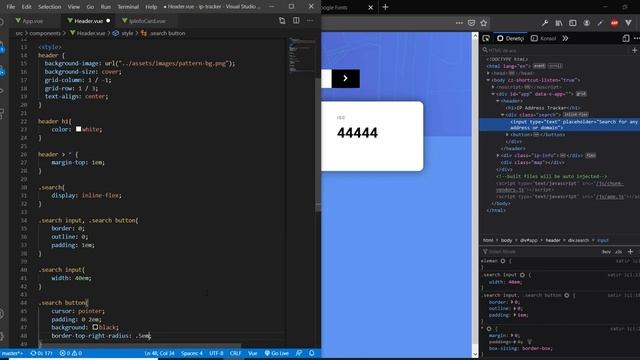Click the eyedropper toolbar icon

[x=600, y=23]
